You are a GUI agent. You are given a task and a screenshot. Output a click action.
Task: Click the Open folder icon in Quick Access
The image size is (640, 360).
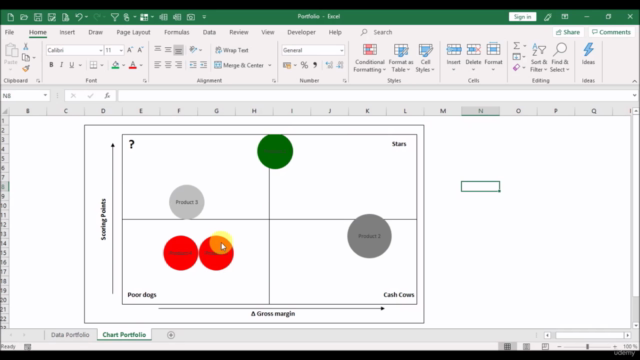[x=24, y=17]
